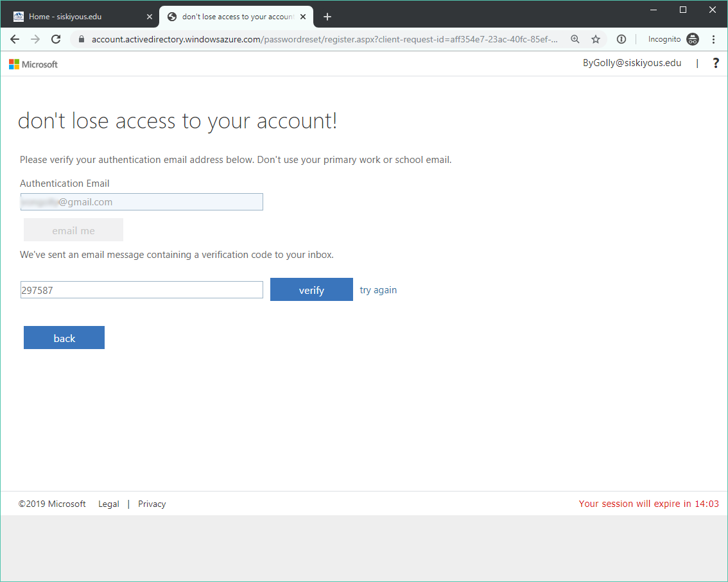Click the Authentication Email field
Viewport: 728px width, 582px height.
(x=142, y=202)
